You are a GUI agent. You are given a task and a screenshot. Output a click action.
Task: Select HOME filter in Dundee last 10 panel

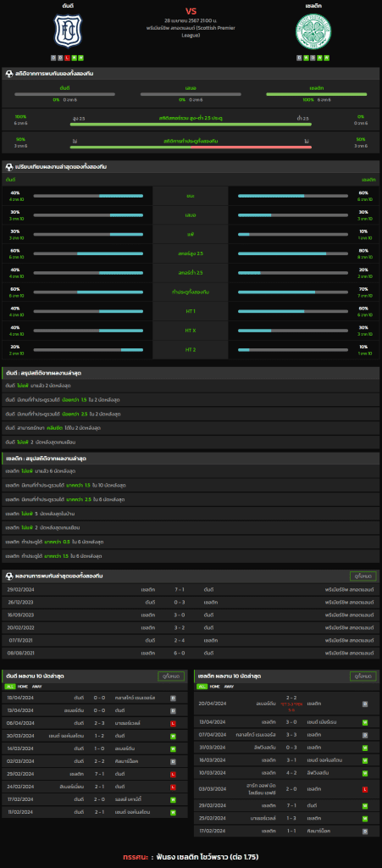pyautogui.click(x=21, y=687)
